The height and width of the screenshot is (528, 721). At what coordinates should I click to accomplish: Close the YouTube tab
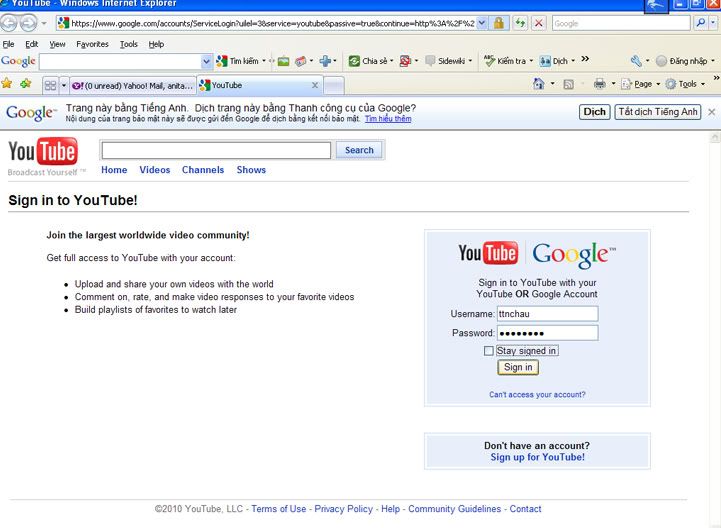pos(315,85)
